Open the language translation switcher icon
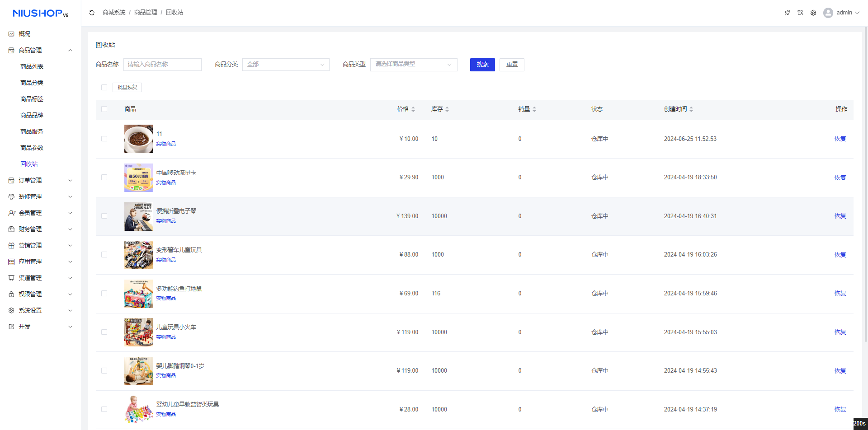Image resolution: width=868 pixels, height=430 pixels. coord(800,13)
